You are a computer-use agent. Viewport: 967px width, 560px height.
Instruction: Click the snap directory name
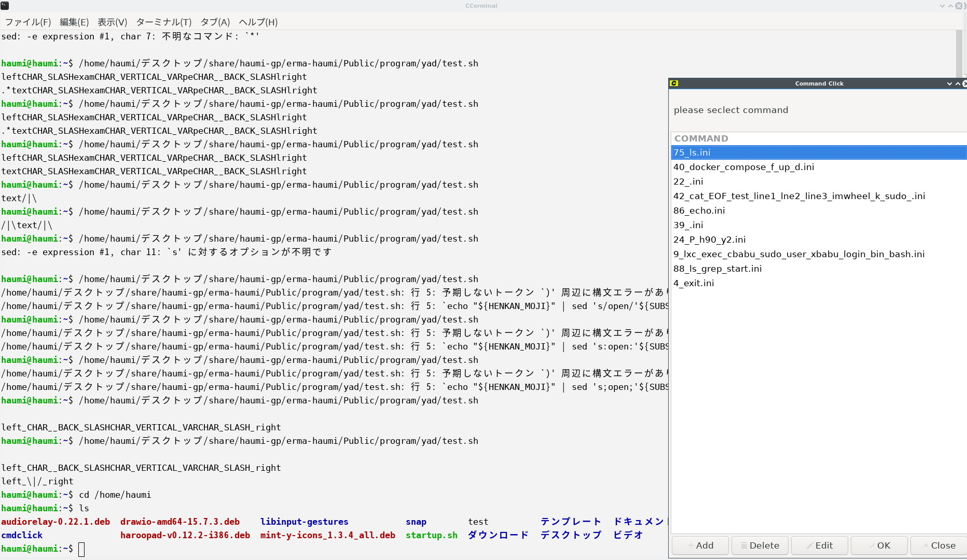click(416, 522)
